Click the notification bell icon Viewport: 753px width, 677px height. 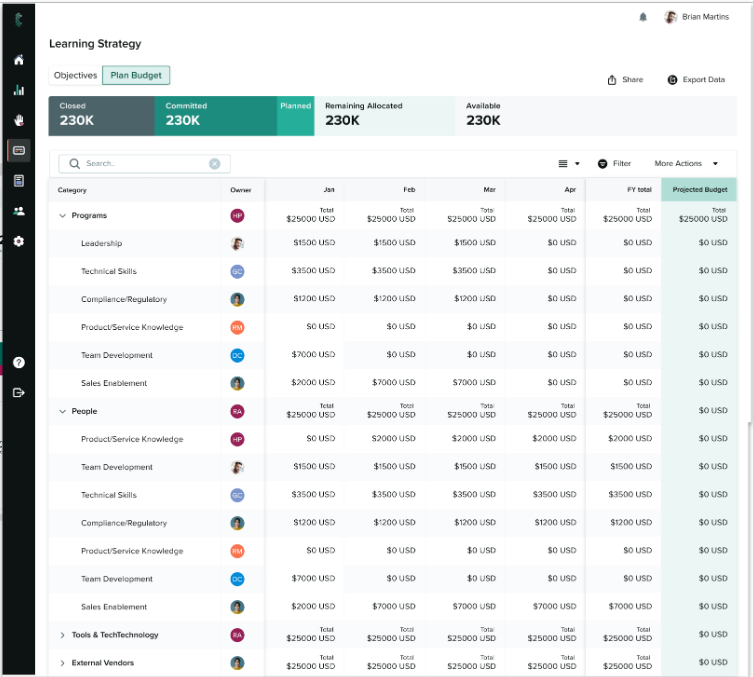pyautogui.click(x=643, y=17)
